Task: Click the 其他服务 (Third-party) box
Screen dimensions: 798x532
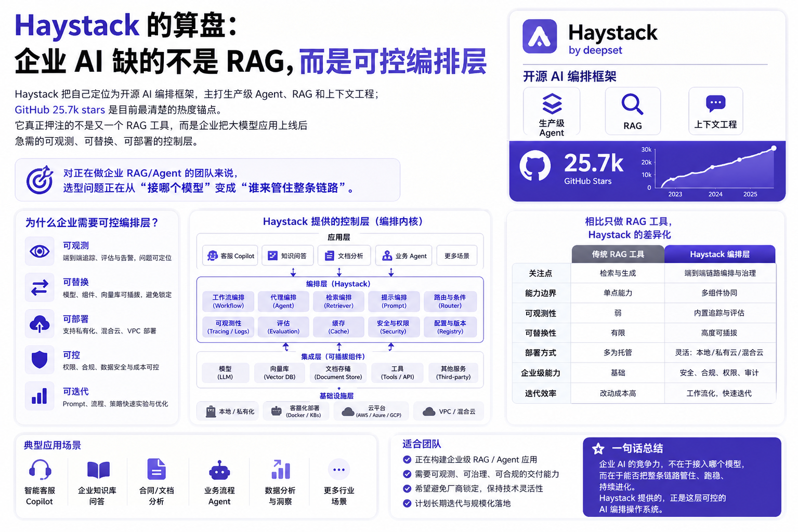Action: point(453,373)
